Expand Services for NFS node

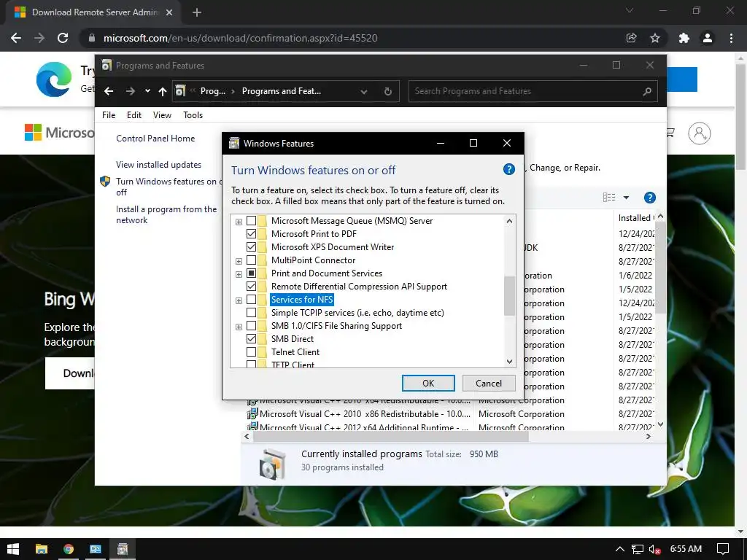(239, 300)
